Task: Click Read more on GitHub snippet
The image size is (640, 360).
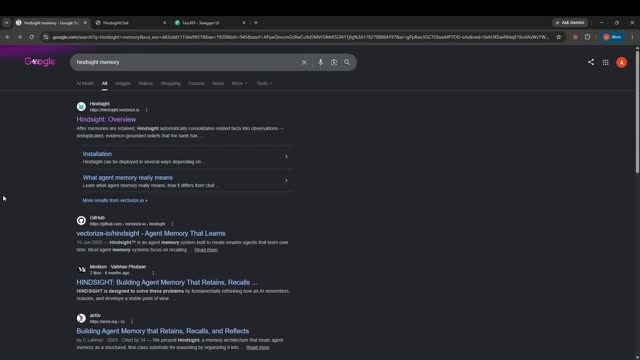Action: click(x=206, y=250)
